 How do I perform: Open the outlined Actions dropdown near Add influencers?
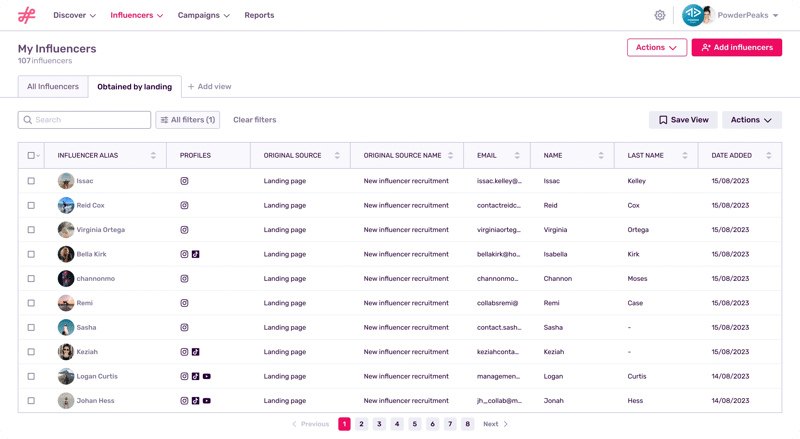pyautogui.click(x=656, y=47)
